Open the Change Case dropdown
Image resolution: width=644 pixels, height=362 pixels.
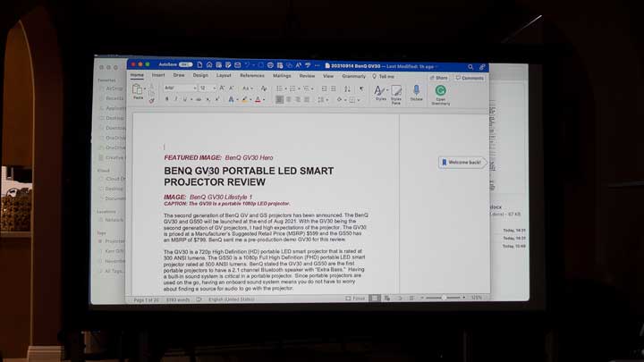coord(246,88)
